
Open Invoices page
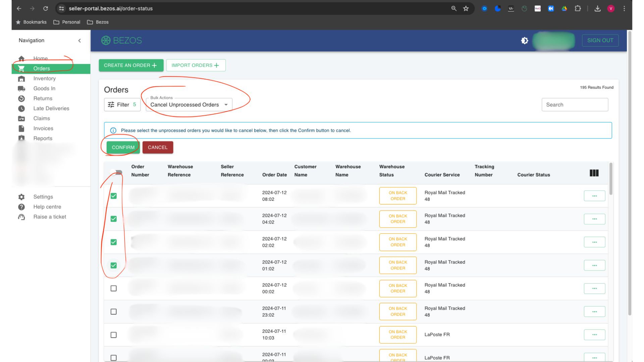(51, 128)
